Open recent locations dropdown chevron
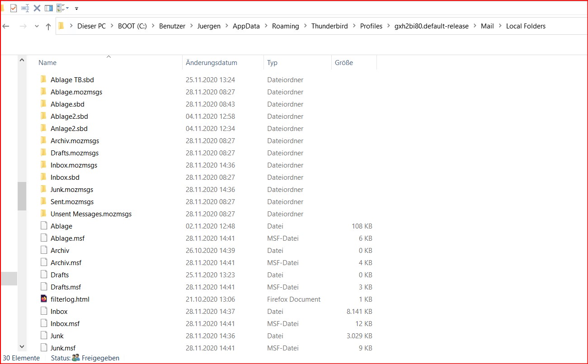 (37, 26)
